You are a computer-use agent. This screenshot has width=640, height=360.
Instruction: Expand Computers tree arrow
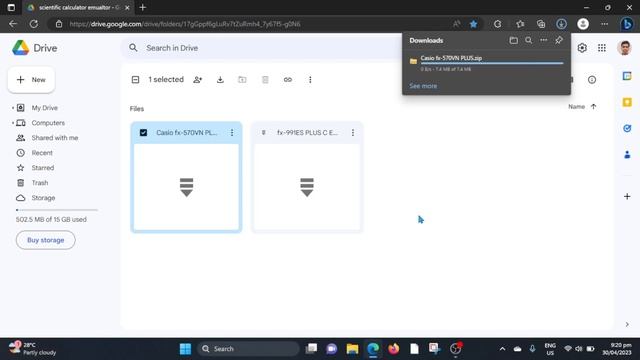(13, 123)
